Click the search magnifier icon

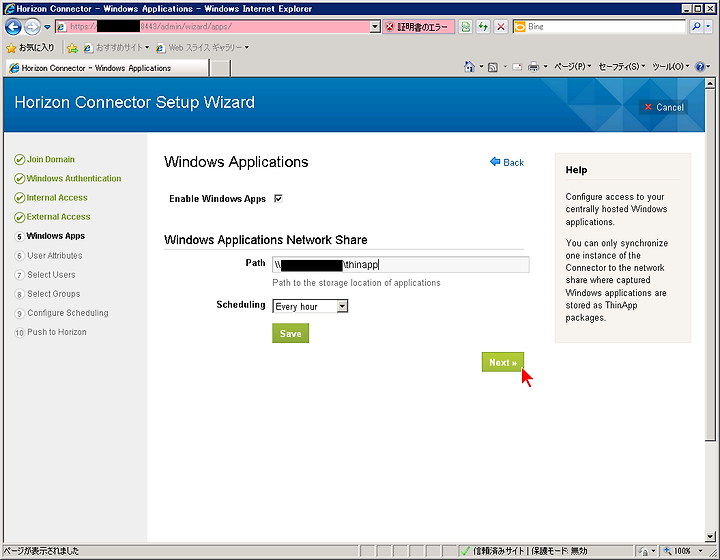pyautogui.click(x=696, y=27)
